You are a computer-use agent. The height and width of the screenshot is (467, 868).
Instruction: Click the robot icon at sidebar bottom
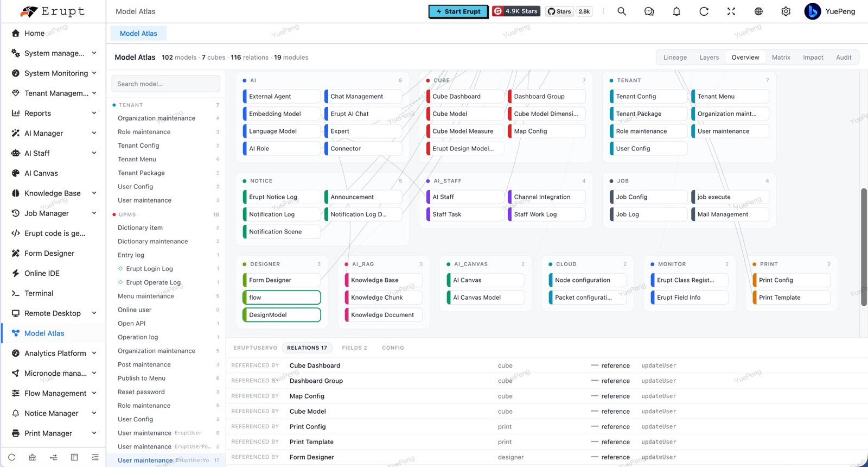tap(33, 457)
